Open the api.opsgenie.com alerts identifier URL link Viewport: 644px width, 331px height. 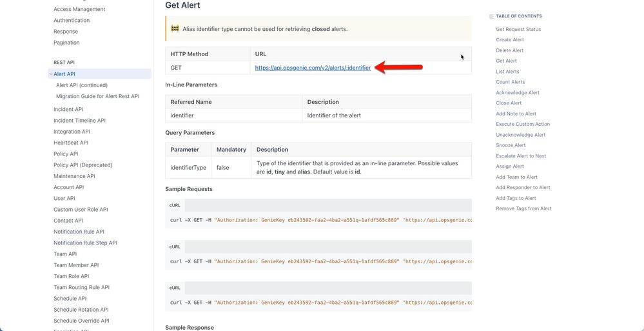point(313,68)
